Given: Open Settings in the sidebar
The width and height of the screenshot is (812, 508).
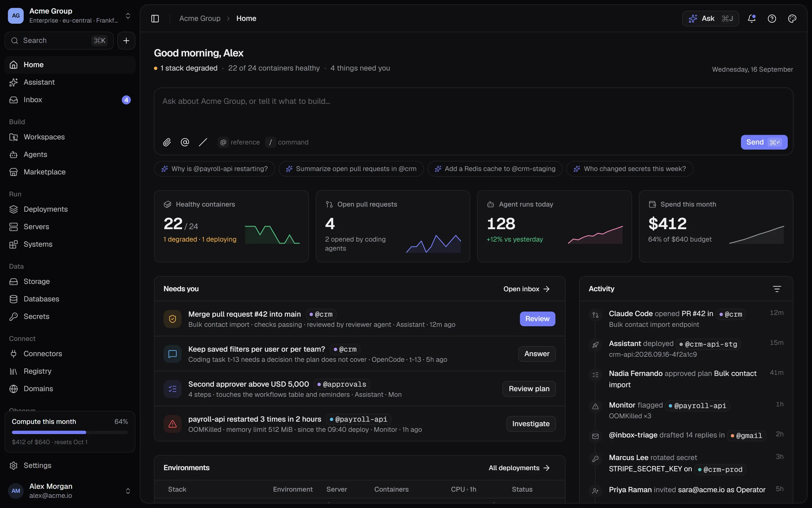Looking at the screenshot, I should [x=70, y=466].
